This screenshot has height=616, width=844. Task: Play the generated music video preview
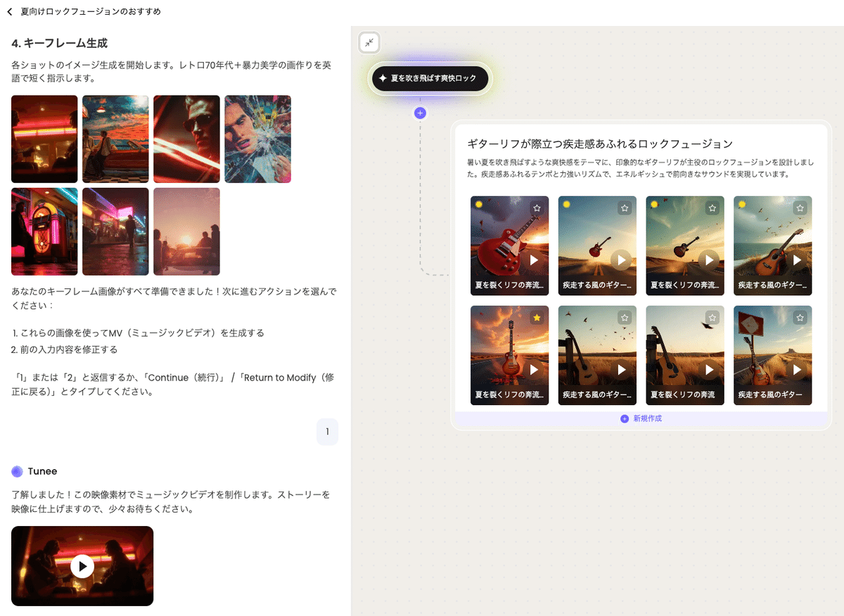(82, 566)
